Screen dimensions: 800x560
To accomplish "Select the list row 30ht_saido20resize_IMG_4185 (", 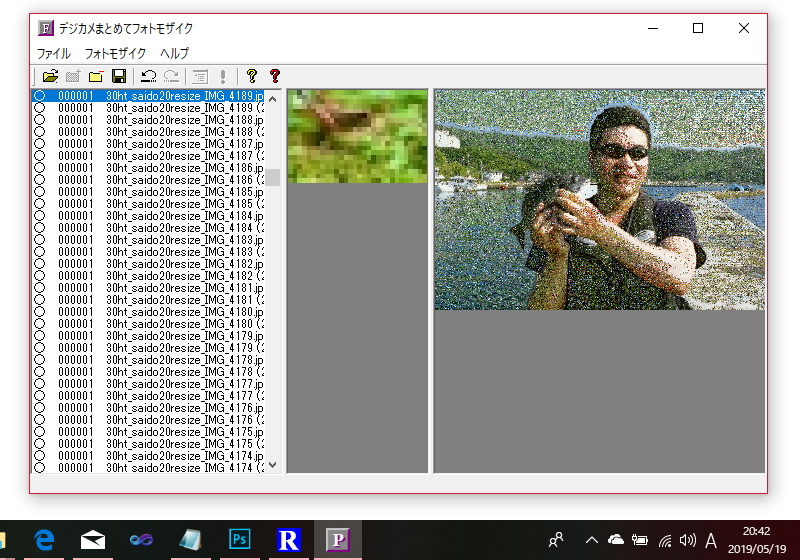I will [148, 203].
